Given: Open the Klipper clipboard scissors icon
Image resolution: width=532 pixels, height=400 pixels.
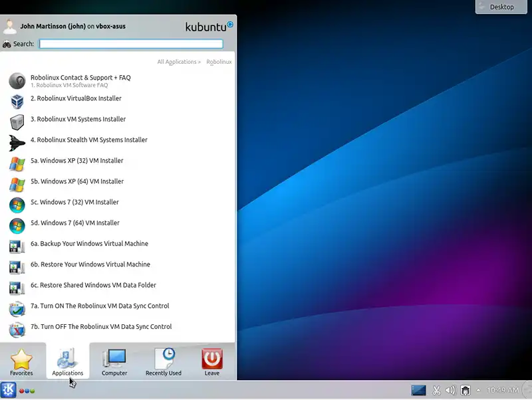Looking at the screenshot, I should coord(436,390).
